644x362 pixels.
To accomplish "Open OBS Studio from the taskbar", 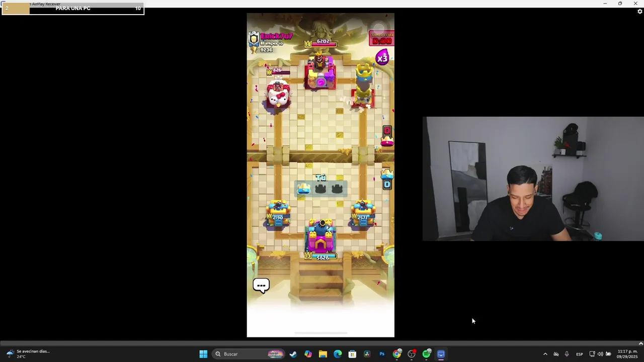I will tap(412, 354).
